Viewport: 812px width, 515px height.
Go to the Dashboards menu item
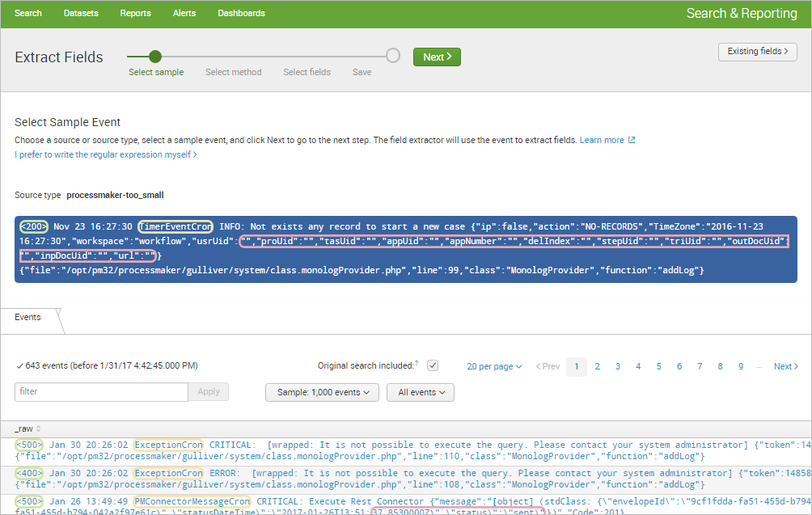[x=241, y=13]
